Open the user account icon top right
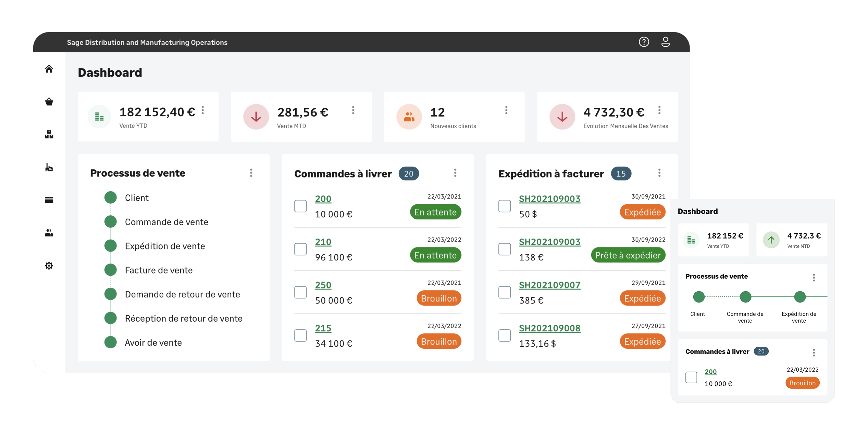 (x=666, y=42)
